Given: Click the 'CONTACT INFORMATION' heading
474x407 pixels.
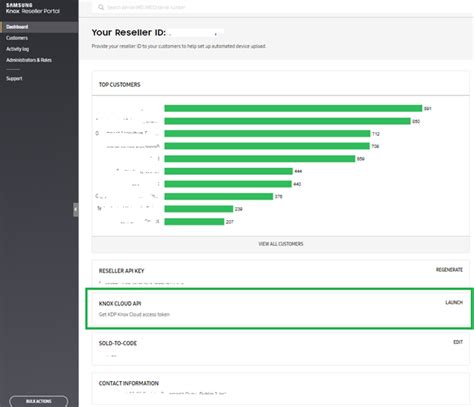Looking at the screenshot, I should click(x=129, y=383).
